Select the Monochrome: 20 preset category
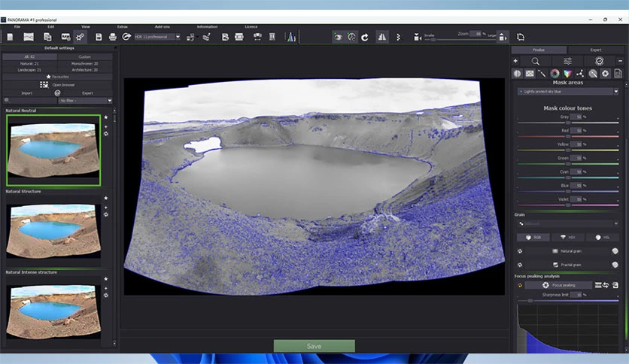Viewport: 629px width, 364px height. pos(84,63)
